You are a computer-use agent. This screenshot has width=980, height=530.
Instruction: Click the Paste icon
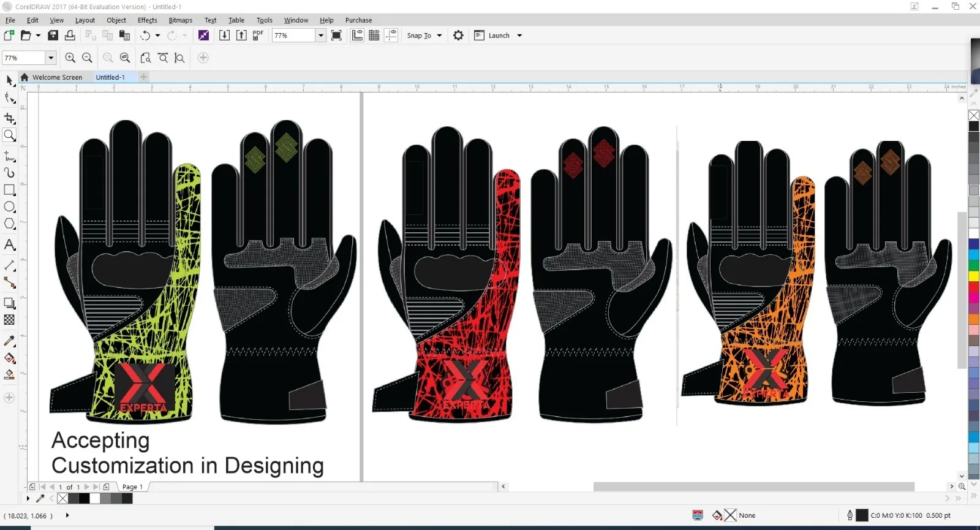point(125,36)
